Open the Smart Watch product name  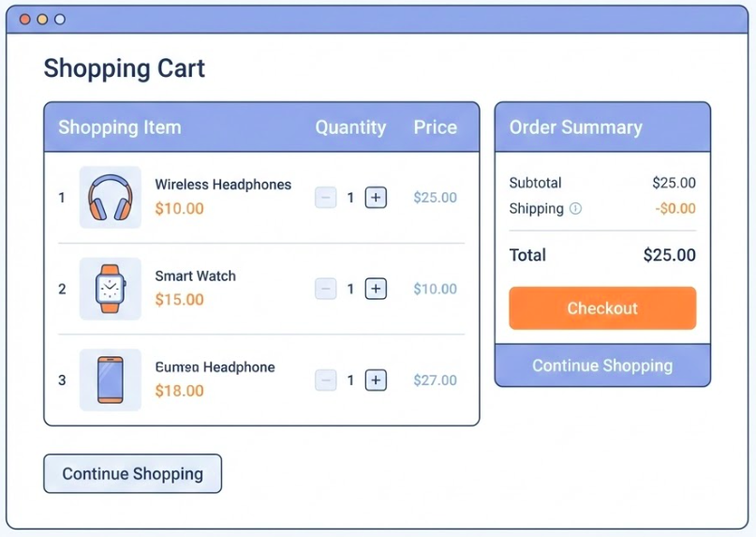(x=195, y=276)
